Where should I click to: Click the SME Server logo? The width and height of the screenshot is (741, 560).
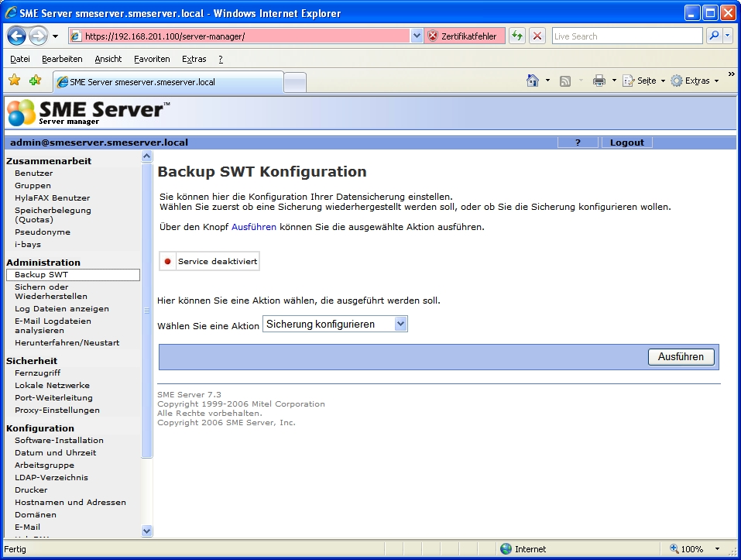pyautogui.click(x=88, y=112)
